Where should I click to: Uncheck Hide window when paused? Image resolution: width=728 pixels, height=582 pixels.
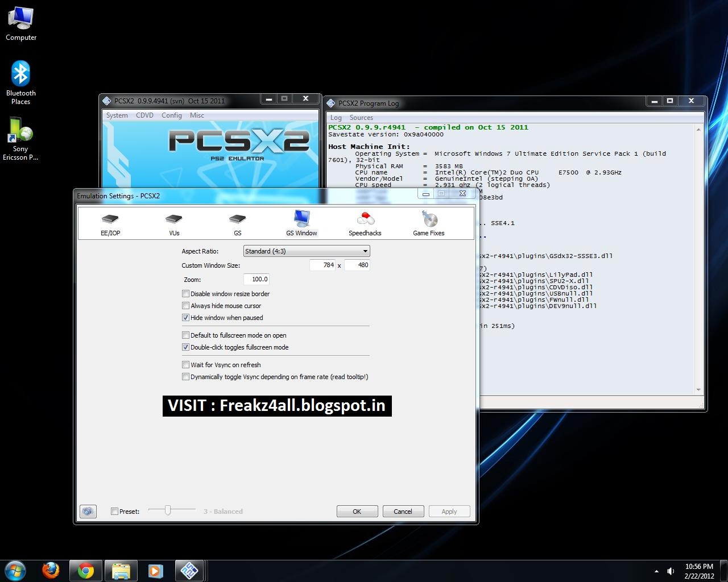tap(185, 318)
